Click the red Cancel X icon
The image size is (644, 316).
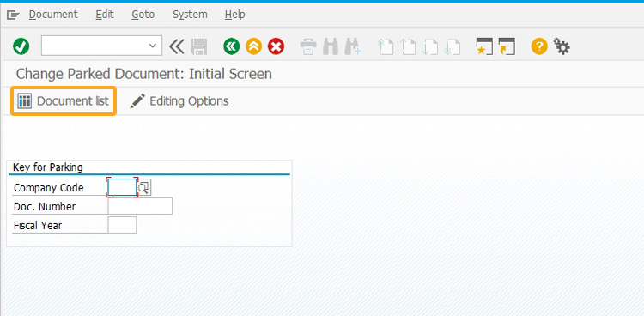click(x=276, y=46)
